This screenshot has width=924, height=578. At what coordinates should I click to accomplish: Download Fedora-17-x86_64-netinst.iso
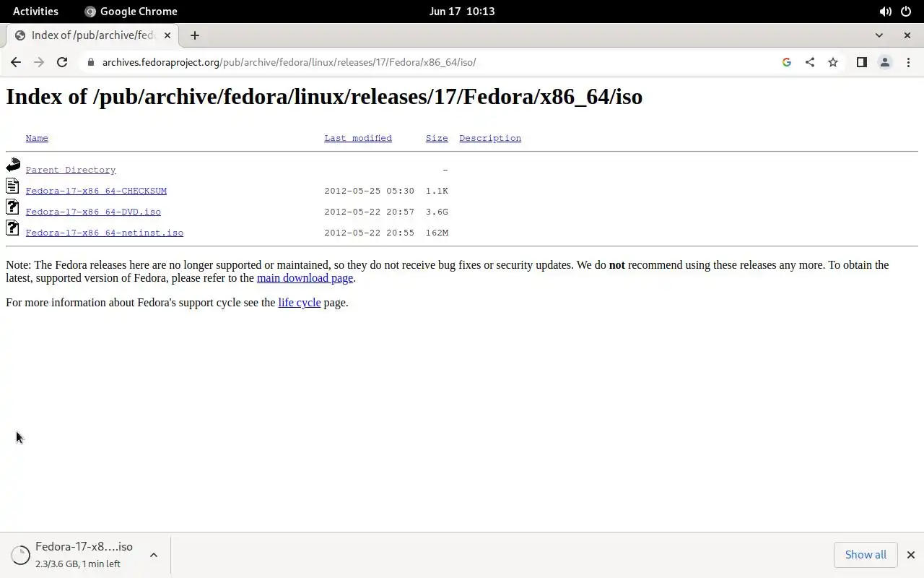point(105,233)
